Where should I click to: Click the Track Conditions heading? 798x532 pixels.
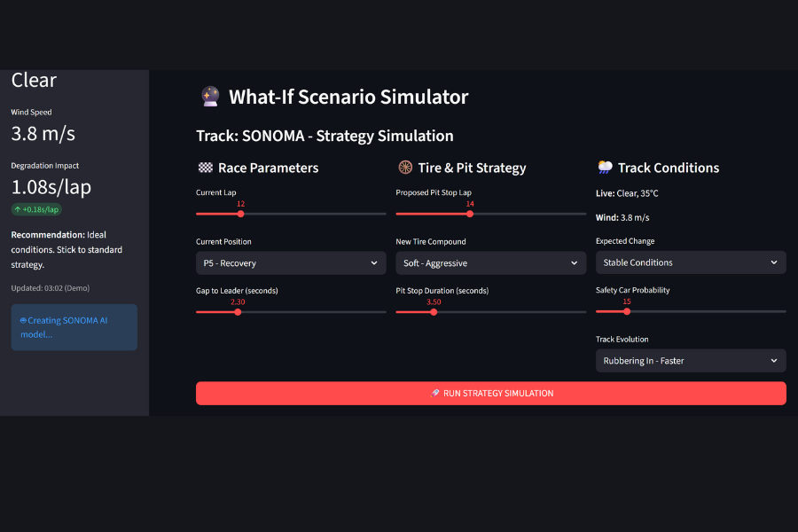(x=669, y=168)
